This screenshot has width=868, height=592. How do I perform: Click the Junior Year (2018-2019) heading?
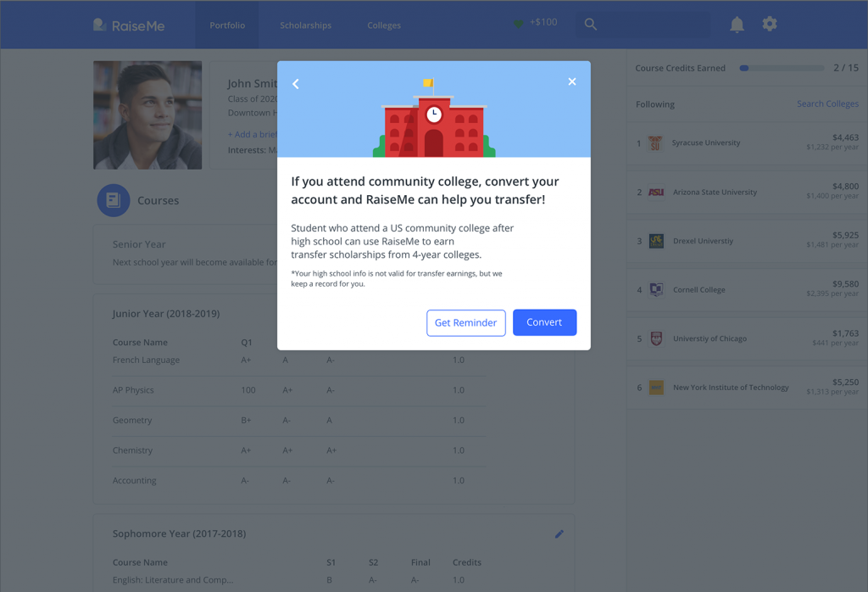point(166,314)
